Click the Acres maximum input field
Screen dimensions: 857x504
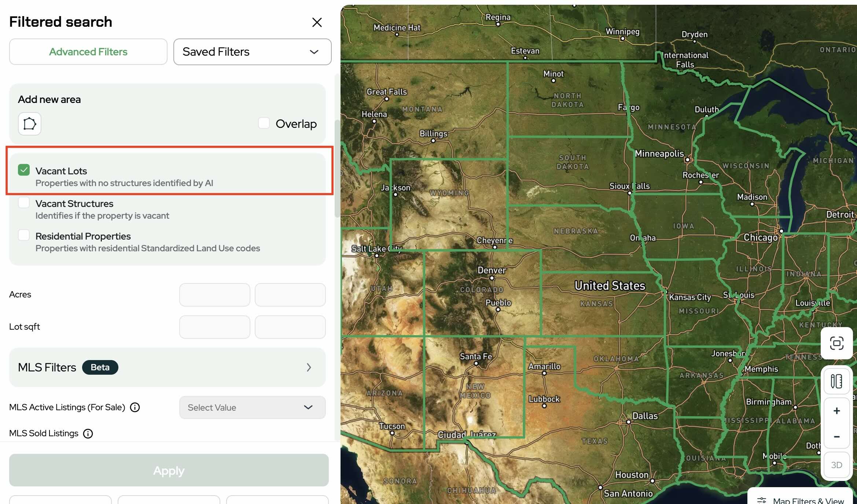290,294
